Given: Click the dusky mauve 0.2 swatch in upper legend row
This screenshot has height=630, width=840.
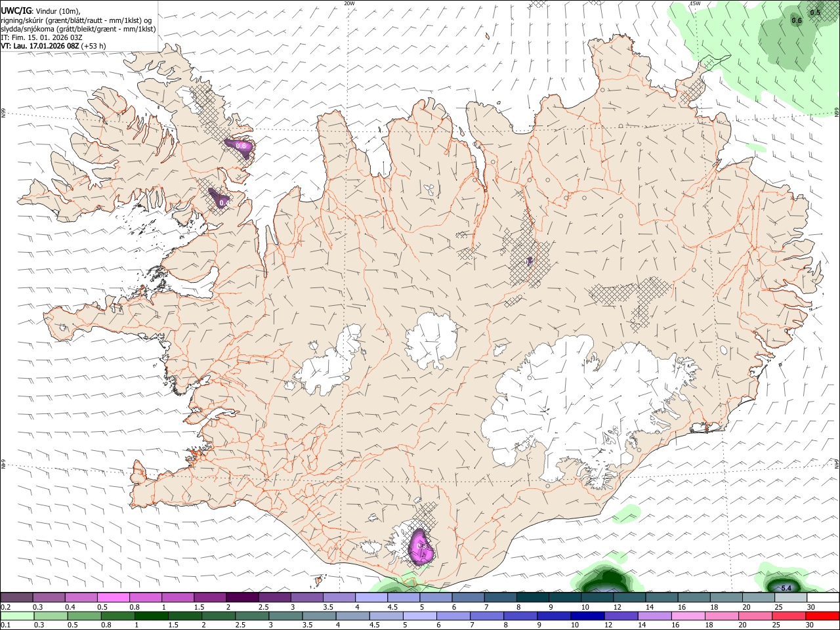Looking at the screenshot, I should [17, 598].
